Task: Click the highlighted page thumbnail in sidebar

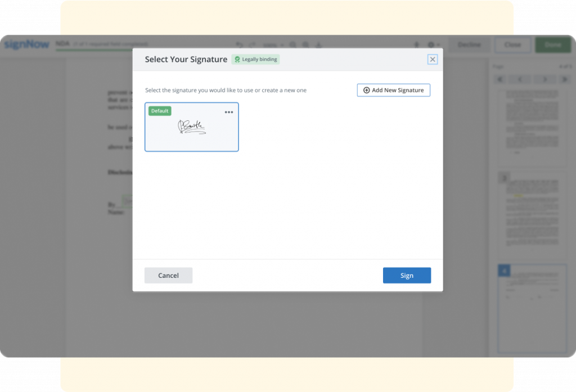Action: [532, 307]
